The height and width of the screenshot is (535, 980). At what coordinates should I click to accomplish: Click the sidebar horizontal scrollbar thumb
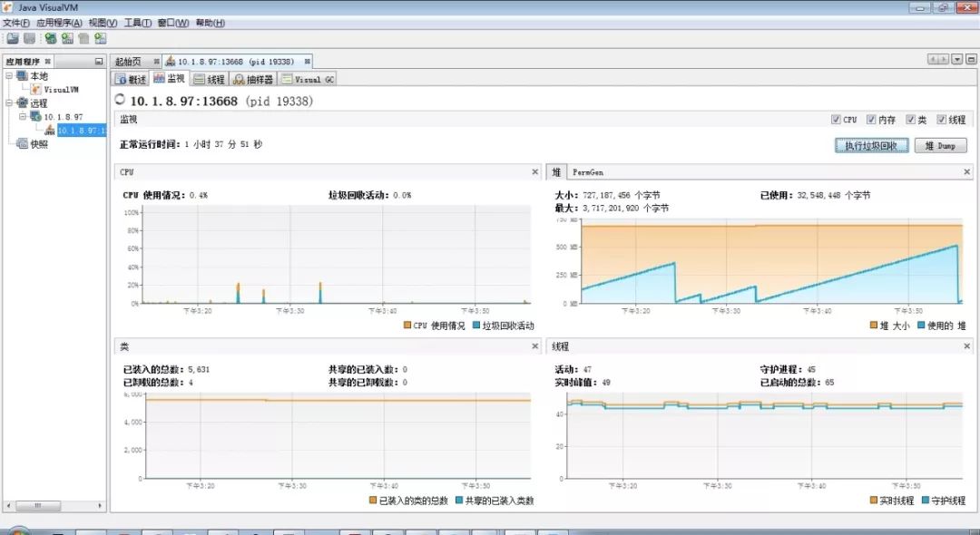(x=38, y=506)
